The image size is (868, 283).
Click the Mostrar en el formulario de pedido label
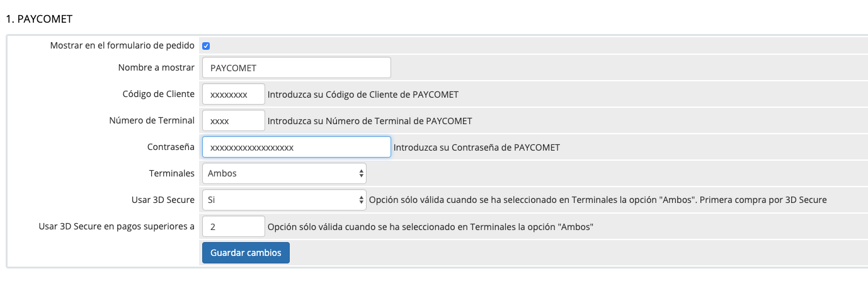point(122,46)
